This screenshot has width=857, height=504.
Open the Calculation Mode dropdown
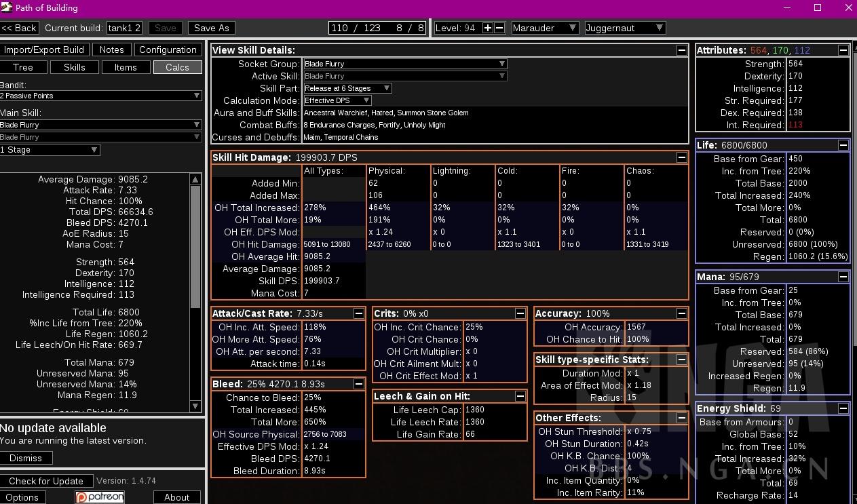(337, 100)
